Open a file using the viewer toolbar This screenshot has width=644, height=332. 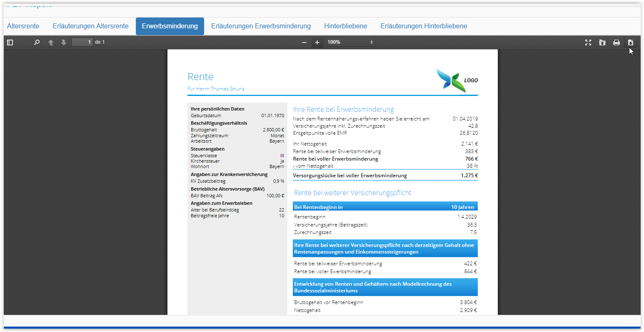tap(602, 42)
